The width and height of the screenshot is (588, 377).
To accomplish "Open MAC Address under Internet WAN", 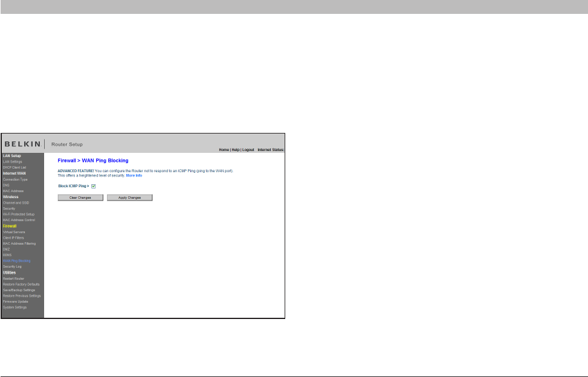I will tap(13, 191).
